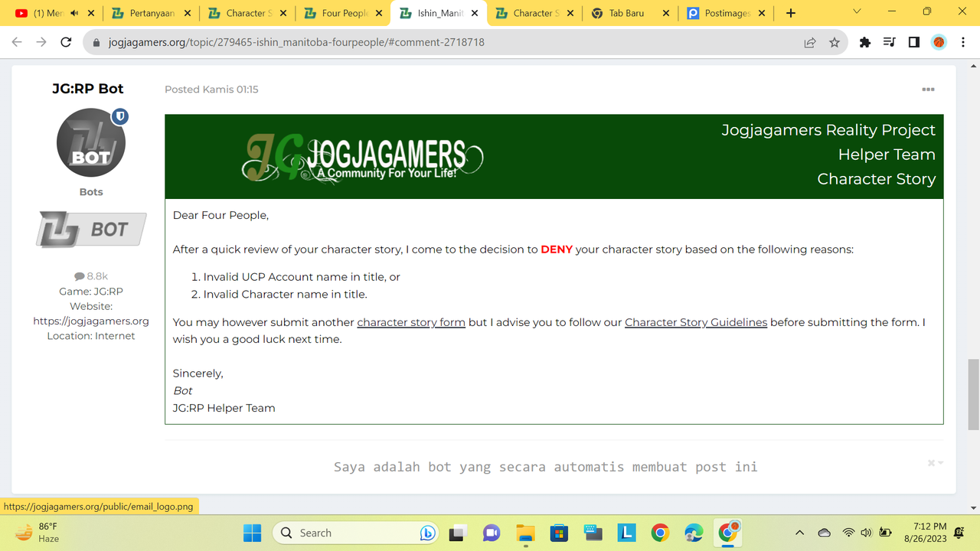Check battery status icon
Image resolution: width=980 pixels, height=551 pixels.
coord(886,533)
